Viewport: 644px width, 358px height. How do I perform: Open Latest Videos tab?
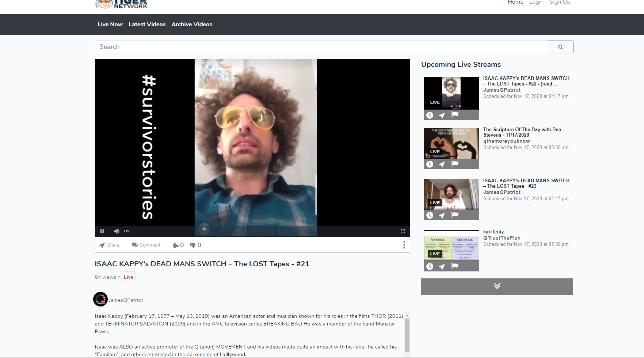click(x=147, y=24)
